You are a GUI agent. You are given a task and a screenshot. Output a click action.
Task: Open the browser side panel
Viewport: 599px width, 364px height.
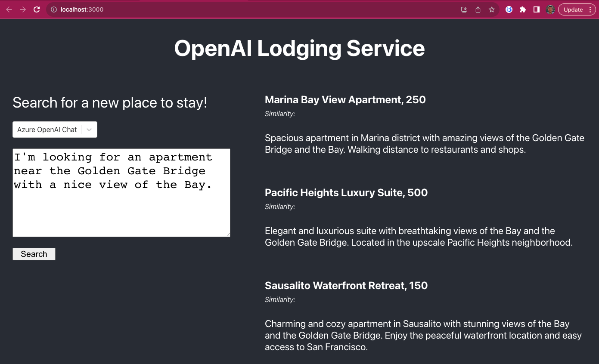536,9
